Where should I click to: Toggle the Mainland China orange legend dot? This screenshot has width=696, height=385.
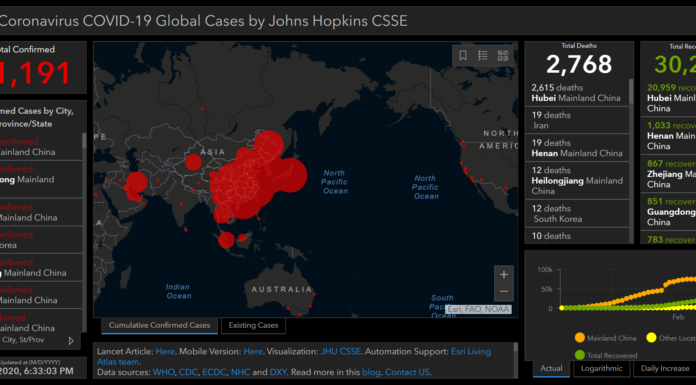(580, 337)
